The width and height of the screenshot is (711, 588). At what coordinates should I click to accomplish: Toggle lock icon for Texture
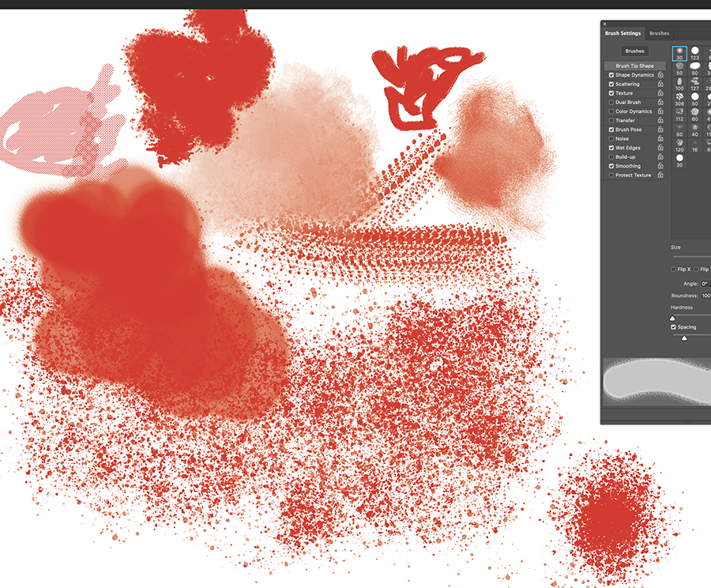[x=660, y=93]
